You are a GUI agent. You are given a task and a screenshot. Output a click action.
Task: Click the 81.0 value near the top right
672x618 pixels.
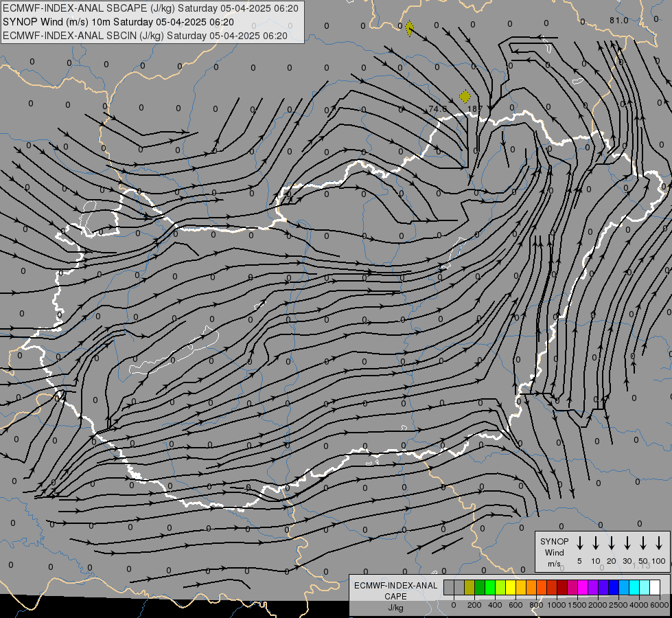(619, 21)
